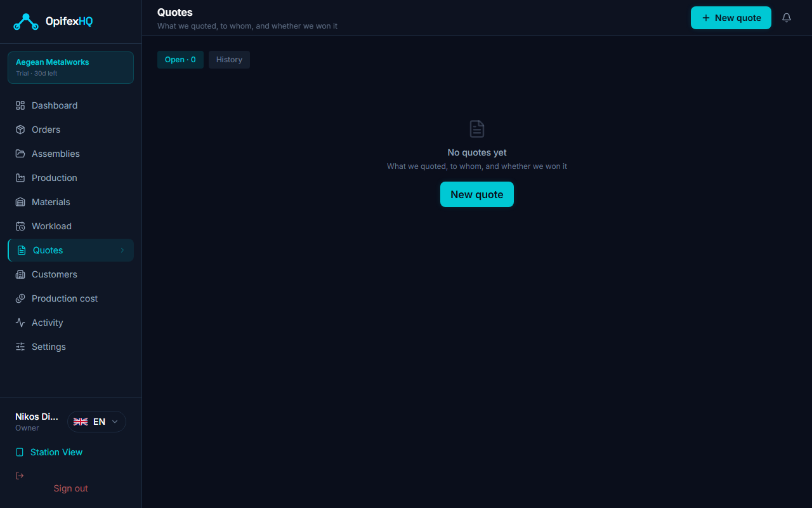Click the Orders box icon

pyautogui.click(x=20, y=130)
